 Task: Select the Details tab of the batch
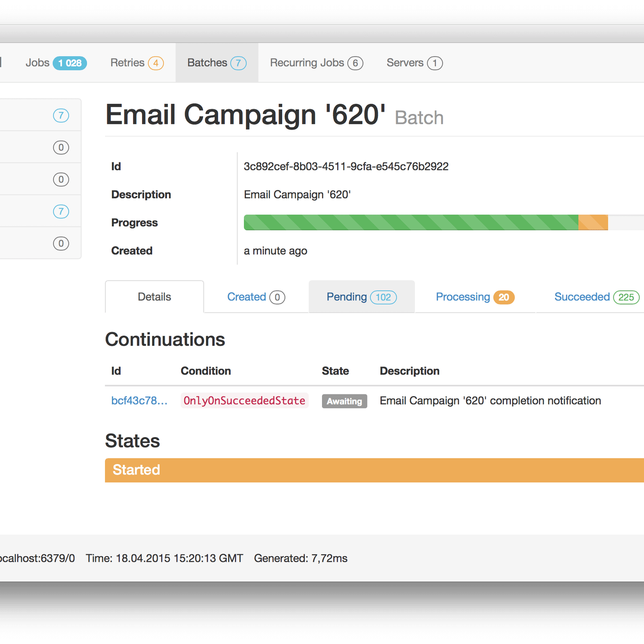tap(154, 297)
